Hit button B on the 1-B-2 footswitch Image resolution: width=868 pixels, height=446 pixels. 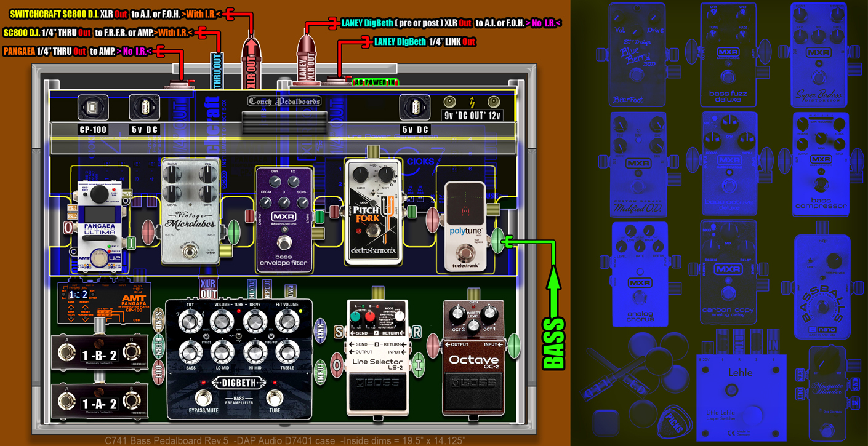coord(131,352)
